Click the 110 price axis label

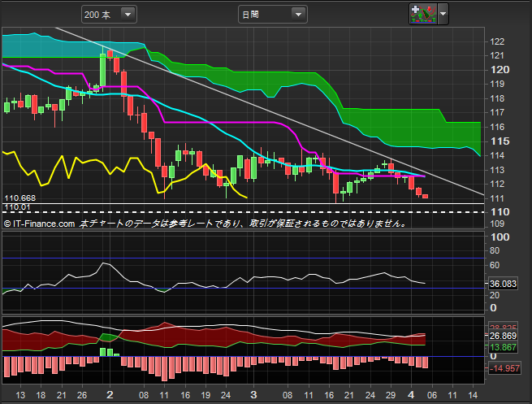click(x=500, y=212)
